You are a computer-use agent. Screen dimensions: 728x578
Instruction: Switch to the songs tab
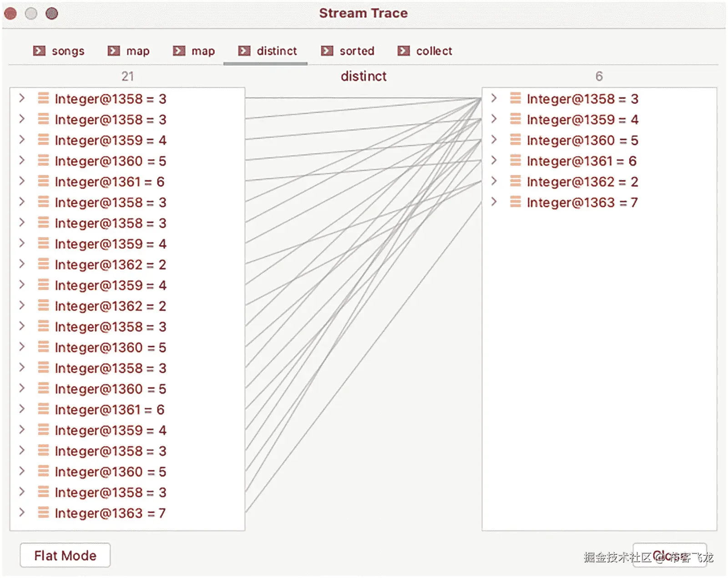point(67,51)
